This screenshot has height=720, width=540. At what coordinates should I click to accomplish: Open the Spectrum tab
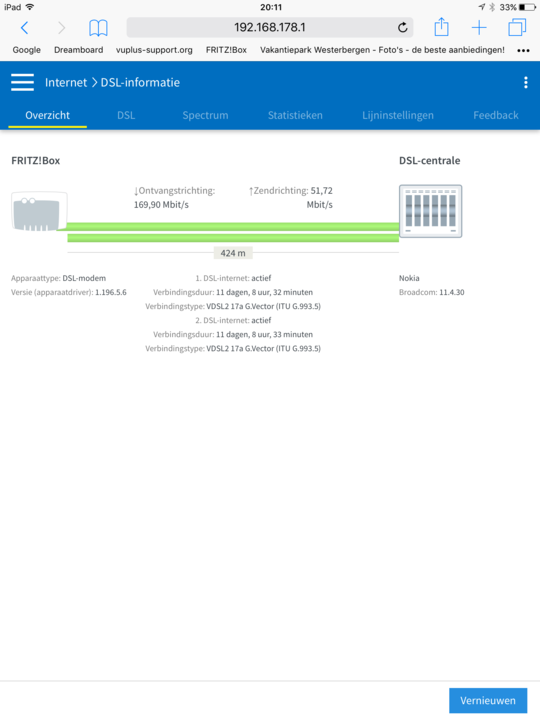tap(205, 115)
